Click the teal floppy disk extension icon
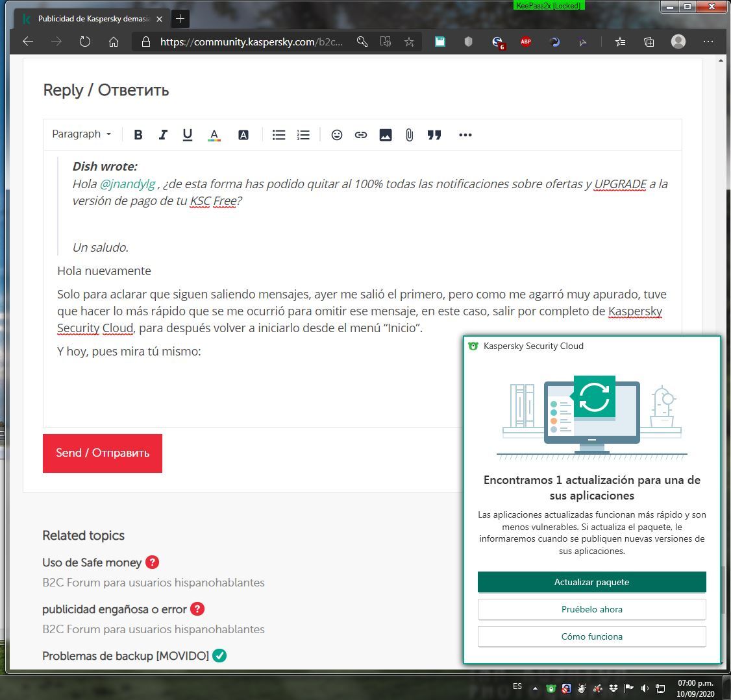Screen dimensions: 731x700 click(440, 42)
